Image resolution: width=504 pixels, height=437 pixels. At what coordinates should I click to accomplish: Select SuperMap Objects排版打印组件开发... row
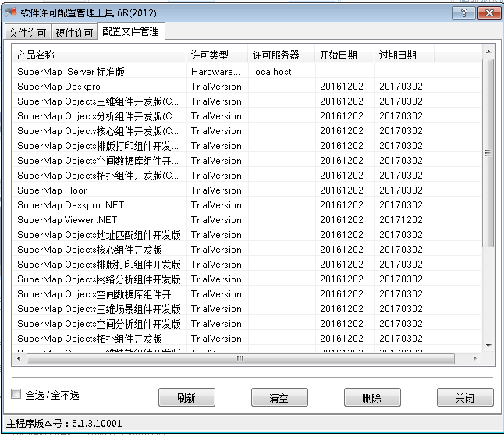click(x=247, y=145)
